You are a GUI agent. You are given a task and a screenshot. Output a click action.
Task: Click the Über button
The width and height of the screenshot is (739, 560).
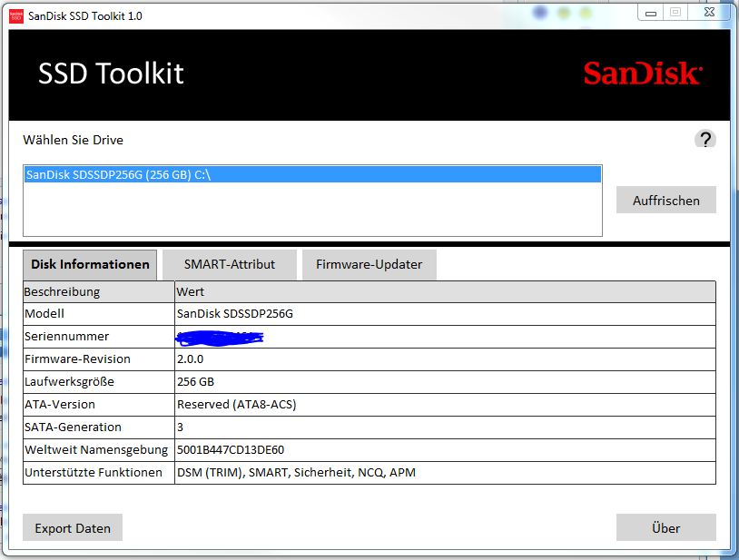click(x=666, y=527)
